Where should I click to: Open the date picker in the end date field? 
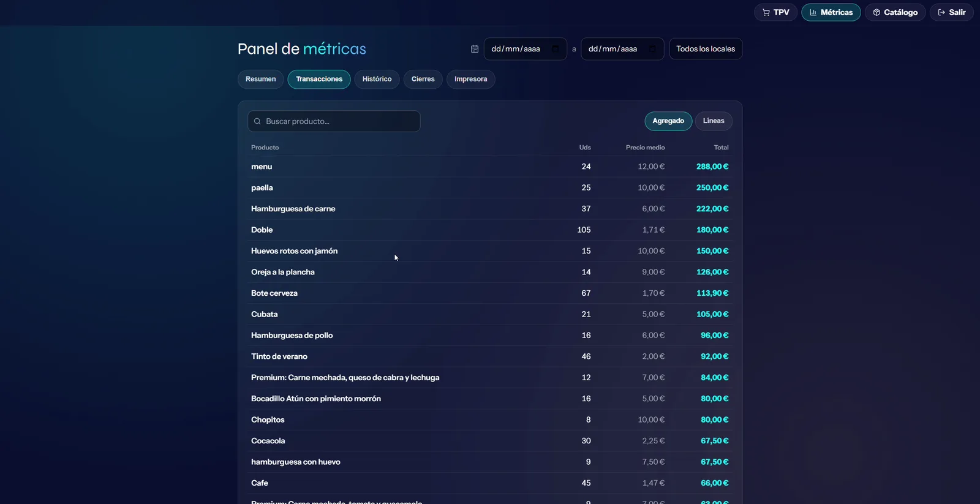[x=652, y=49]
